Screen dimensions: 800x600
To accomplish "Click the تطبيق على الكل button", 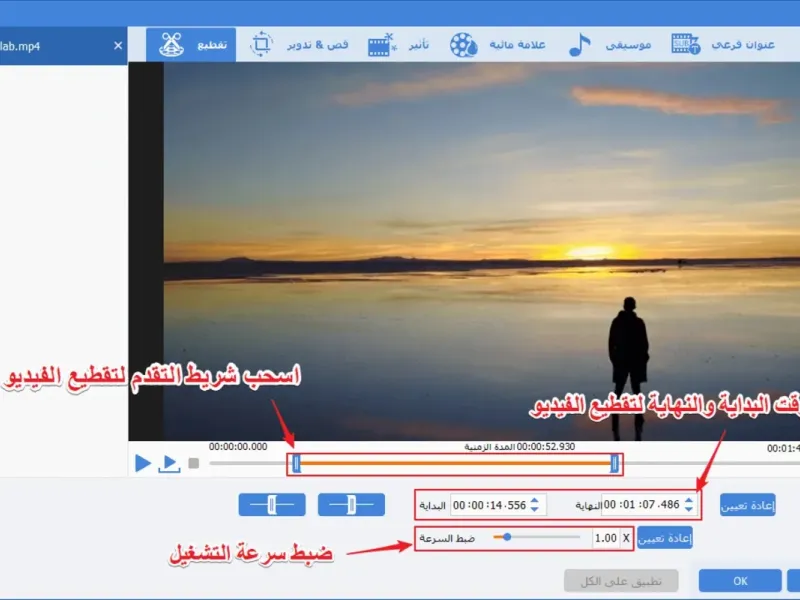I will [621, 581].
